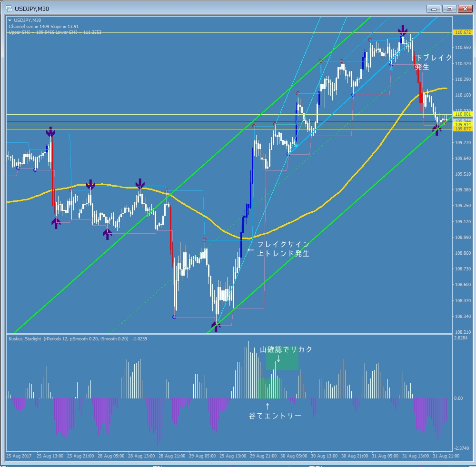Close the USDJPY,M30 chart window
Viewport: 476px width, 467px height.
click(464, 9)
